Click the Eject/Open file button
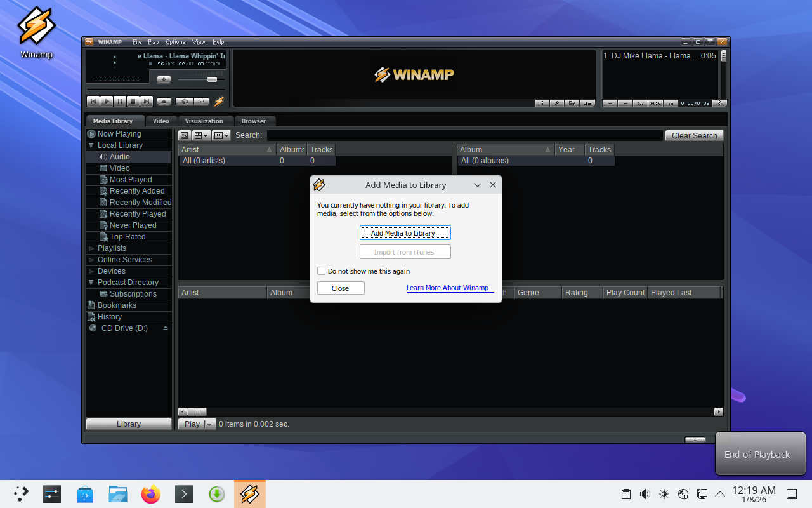This screenshot has width=812, height=508. coord(164,101)
